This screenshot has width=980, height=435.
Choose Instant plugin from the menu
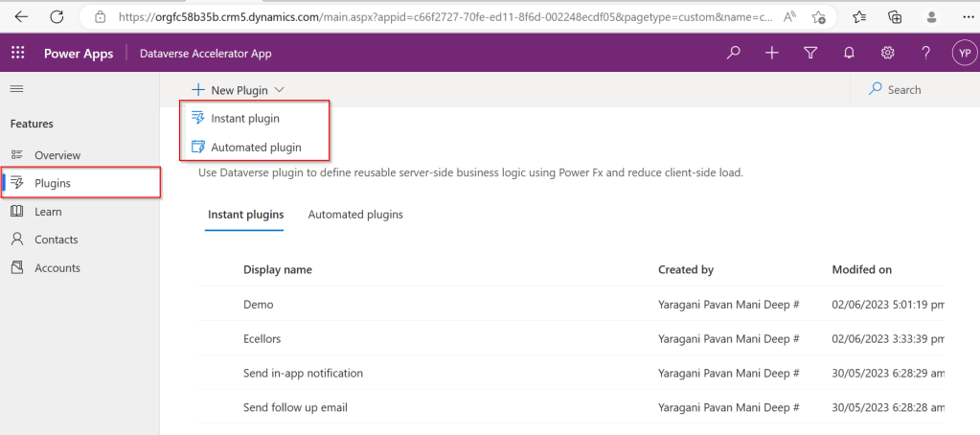pyautogui.click(x=244, y=118)
